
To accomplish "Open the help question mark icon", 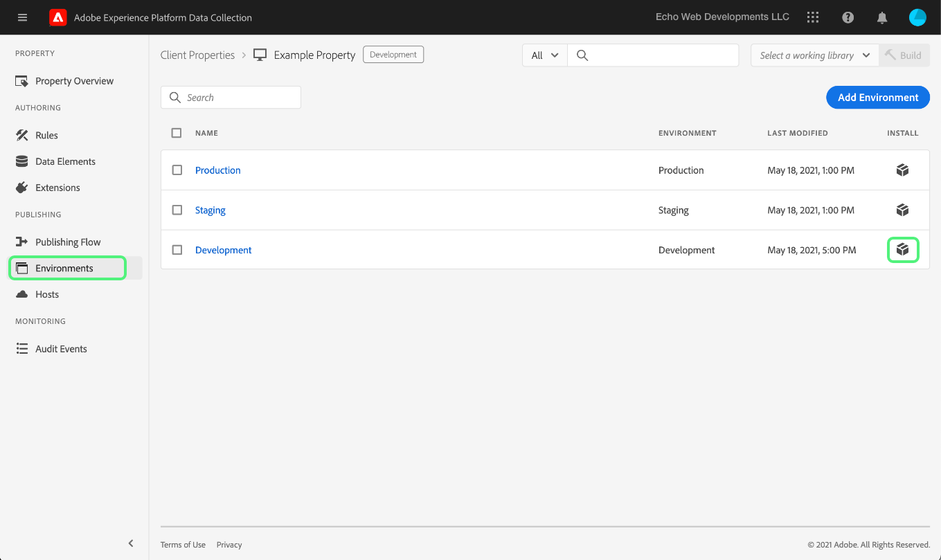I will point(848,18).
